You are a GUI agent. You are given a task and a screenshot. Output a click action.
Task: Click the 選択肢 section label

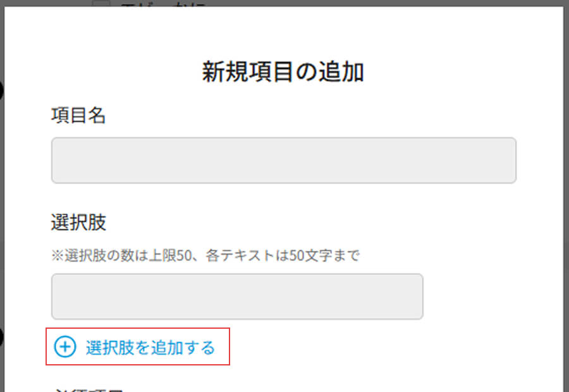(79, 222)
